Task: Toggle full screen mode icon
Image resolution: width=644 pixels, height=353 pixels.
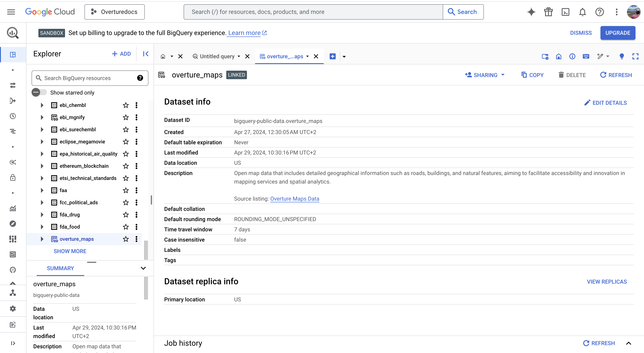Action: click(x=635, y=56)
